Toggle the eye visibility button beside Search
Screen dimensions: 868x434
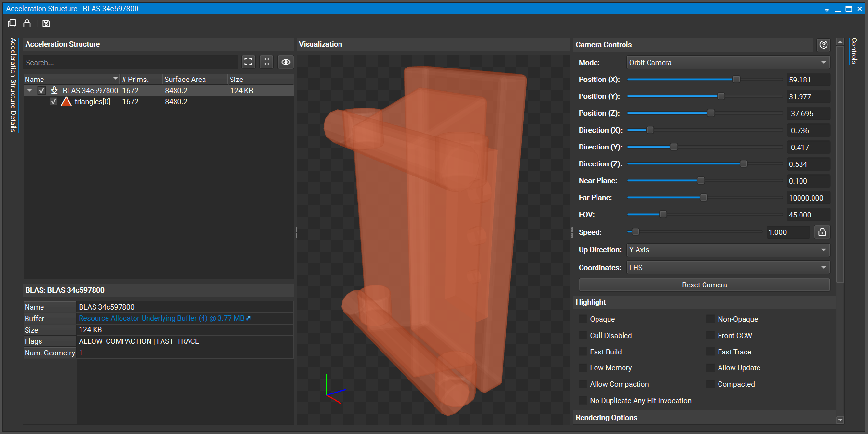click(286, 62)
